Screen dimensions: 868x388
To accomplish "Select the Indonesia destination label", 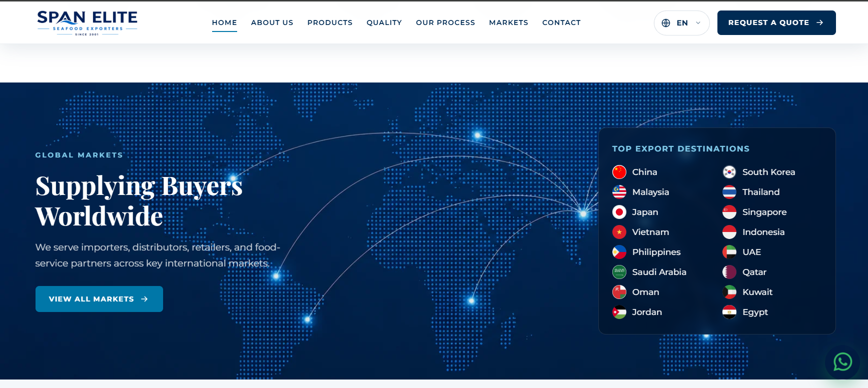I will point(763,232).
